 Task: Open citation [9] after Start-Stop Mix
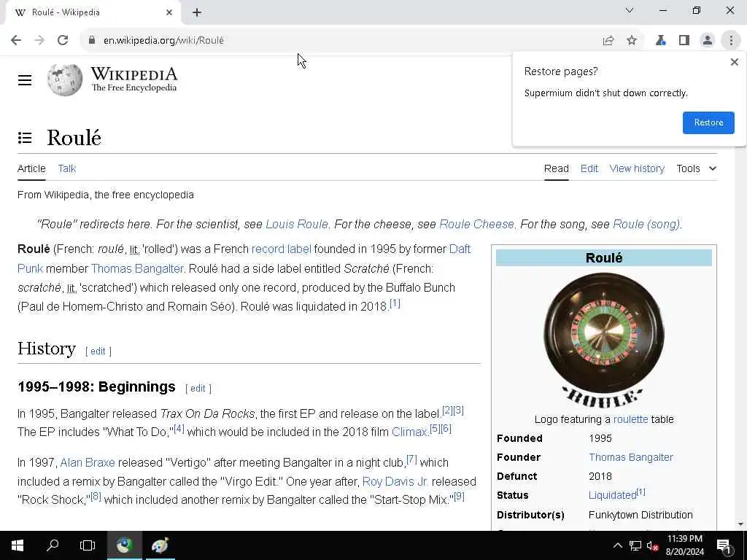tap(459, 496)
